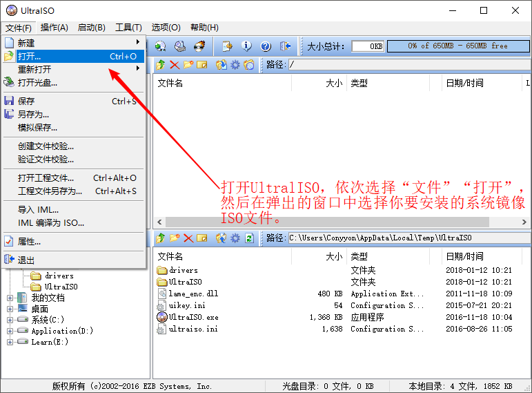Choose 工程文件另存为... menu entry
Viewport: 532px width, 393px height.
click(74, 191)
